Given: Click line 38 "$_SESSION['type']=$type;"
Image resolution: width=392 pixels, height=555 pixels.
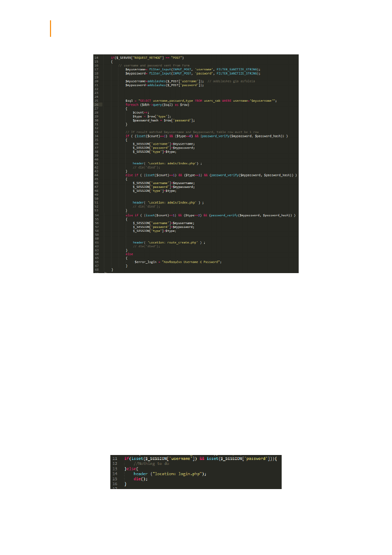Looking at the screenshot, I should 155,152.
